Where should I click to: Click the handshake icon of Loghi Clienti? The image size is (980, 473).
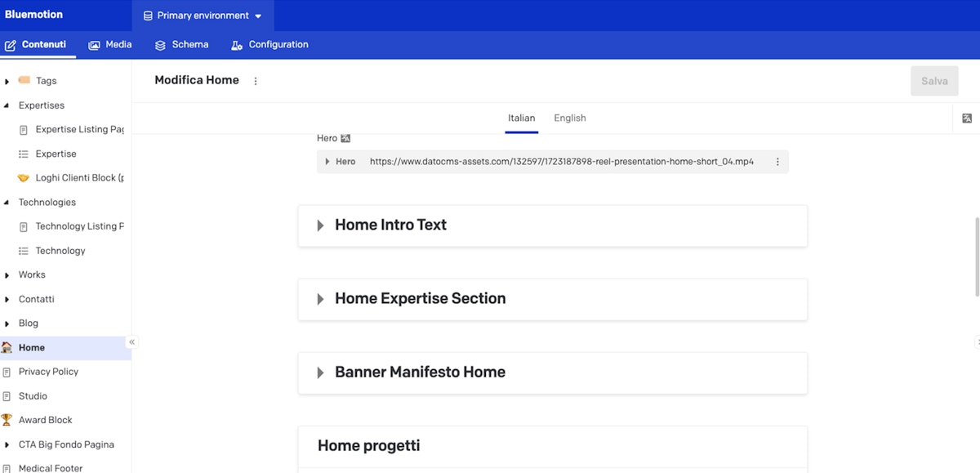23,178
